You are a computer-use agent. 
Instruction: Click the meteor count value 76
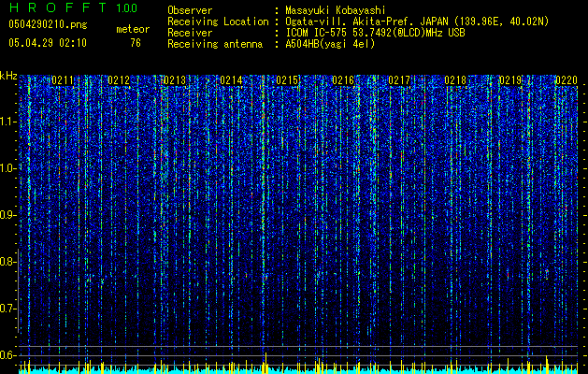pyautogui.click(x=136, y=43)
